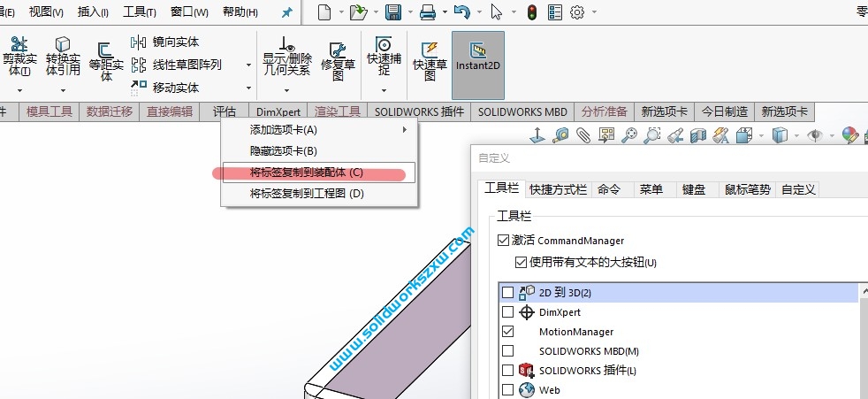
Task: Open the 快捷方式栏 tab in 自定义 dialog
Action: pos(558,189)
